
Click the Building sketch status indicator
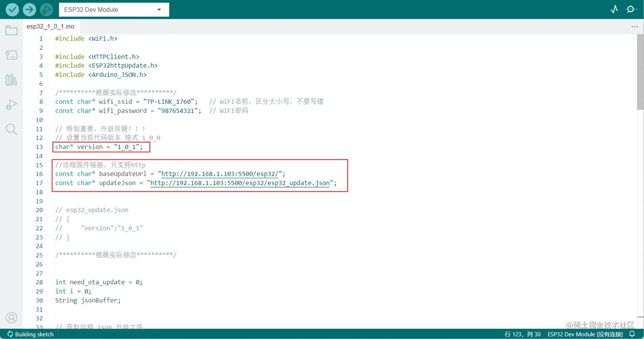[x=31, y=334]
